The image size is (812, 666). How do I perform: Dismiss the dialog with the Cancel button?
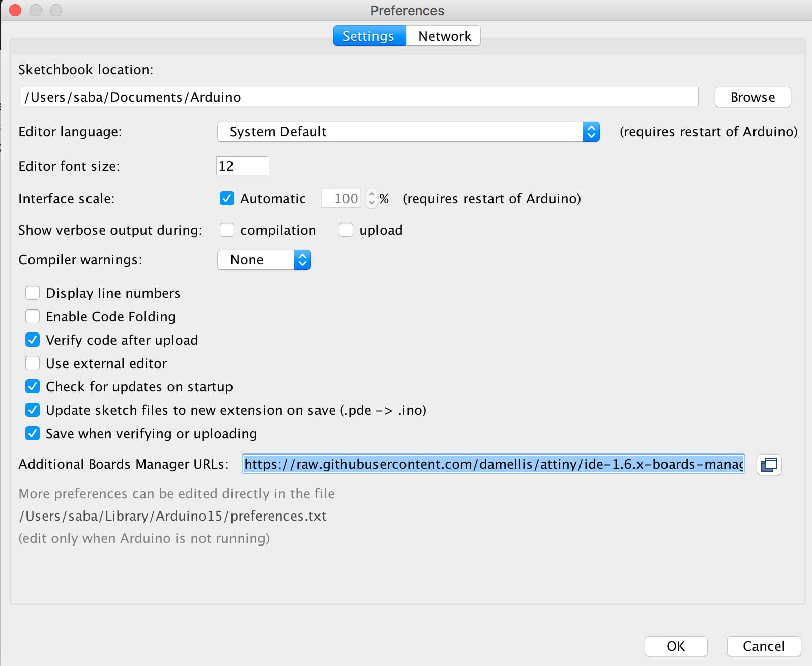[763, 646]
